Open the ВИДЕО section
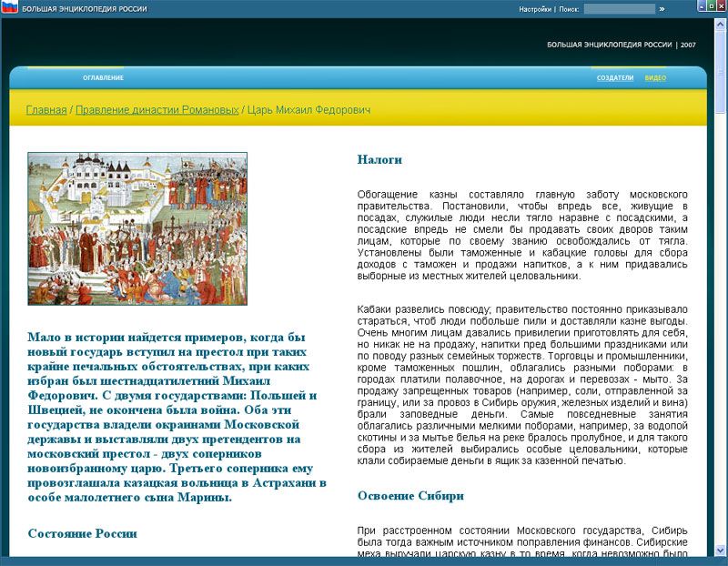 655,78
